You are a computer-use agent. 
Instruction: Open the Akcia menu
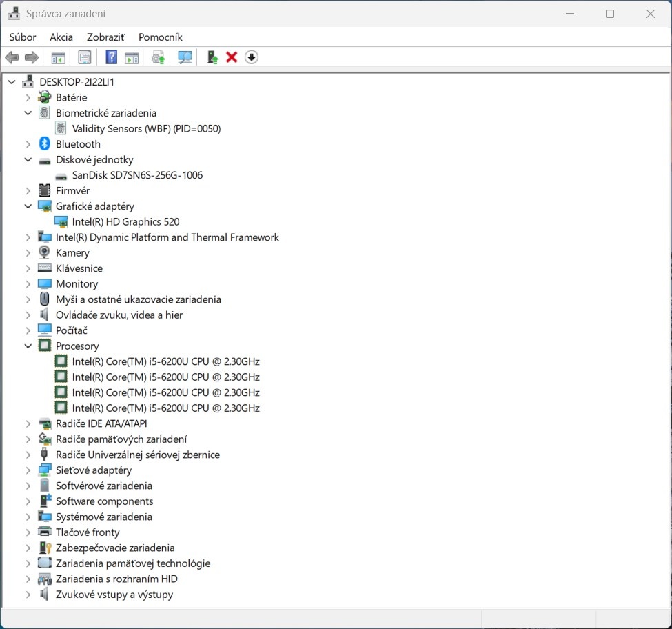click(x=61, y=37)
